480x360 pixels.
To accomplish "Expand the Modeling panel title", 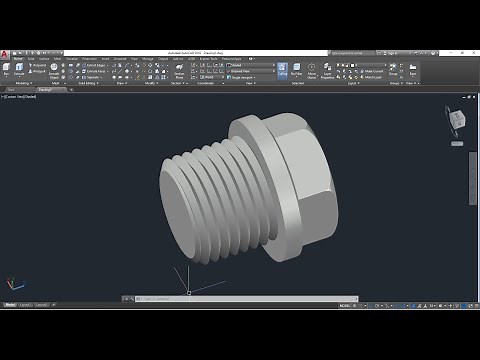I will tap(24, 83).
